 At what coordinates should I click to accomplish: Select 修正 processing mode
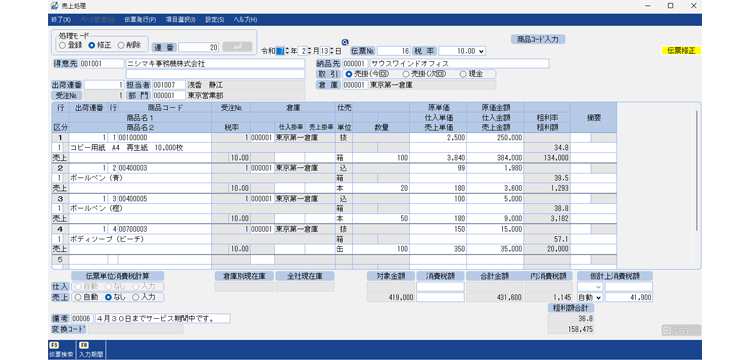click(x=100, y=45)
